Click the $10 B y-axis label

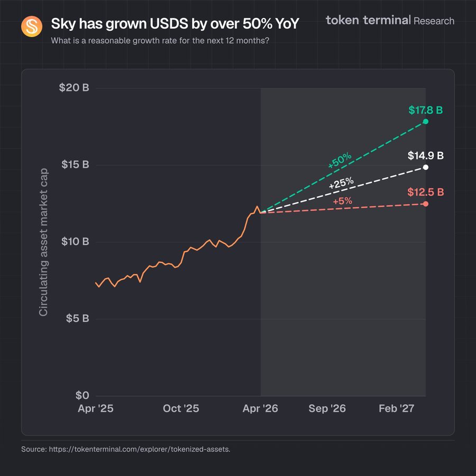point(74,242)
